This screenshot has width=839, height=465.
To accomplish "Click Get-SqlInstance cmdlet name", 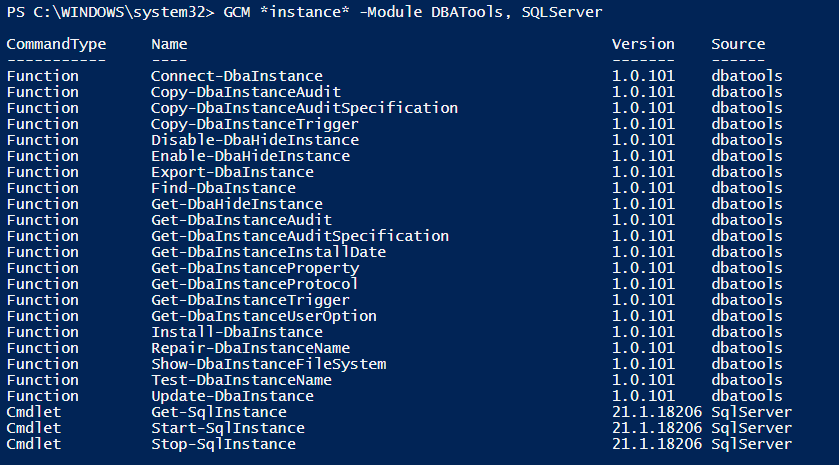I will tap(219, 413).
